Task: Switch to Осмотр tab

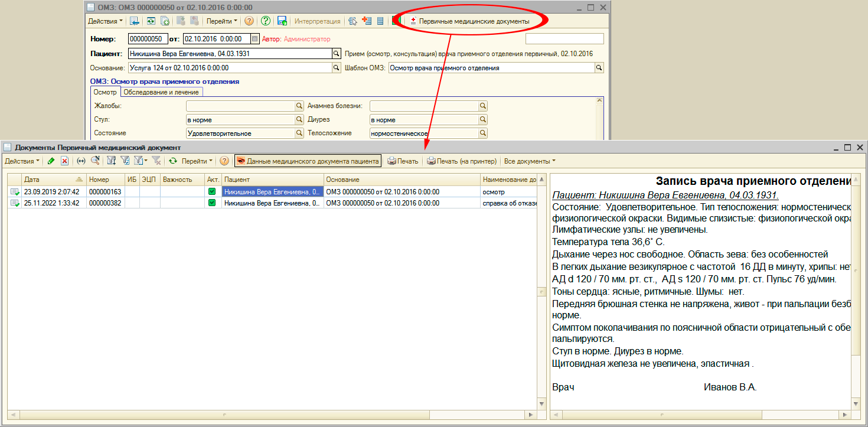Action: coord(105,92)
